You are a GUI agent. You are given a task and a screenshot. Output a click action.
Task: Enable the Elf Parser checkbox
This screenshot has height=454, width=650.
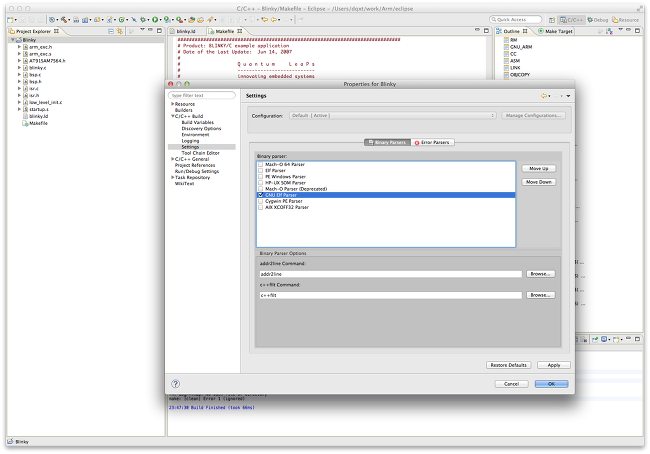261,170
